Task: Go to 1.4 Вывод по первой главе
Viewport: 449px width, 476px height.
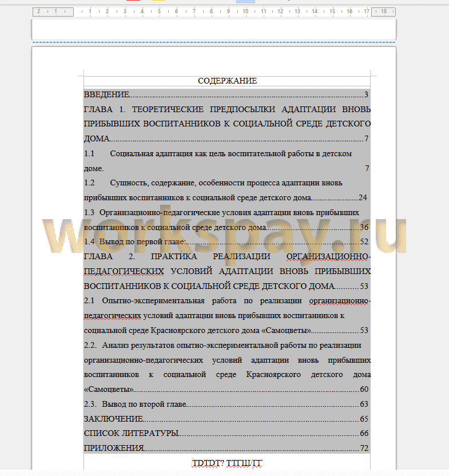Action: coord(226,241)
